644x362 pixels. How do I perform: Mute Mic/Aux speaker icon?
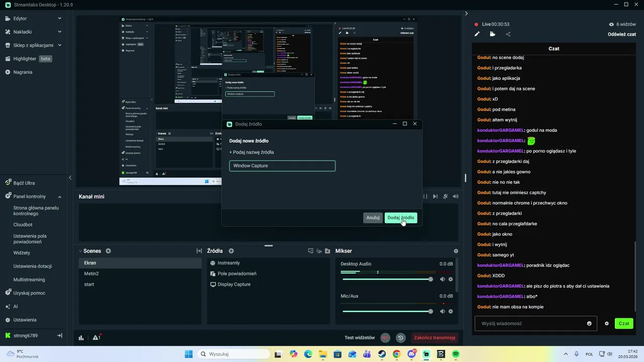click(442, 311)
